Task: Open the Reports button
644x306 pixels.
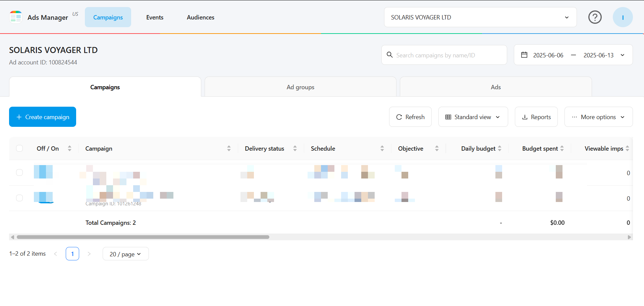Action: point(536,117)
